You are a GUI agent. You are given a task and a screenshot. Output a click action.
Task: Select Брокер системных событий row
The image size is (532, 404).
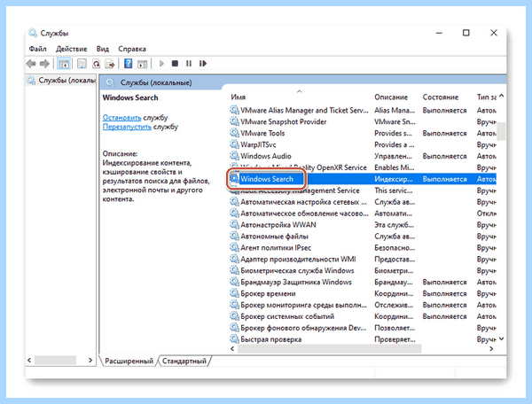click(x=363, y=316)
